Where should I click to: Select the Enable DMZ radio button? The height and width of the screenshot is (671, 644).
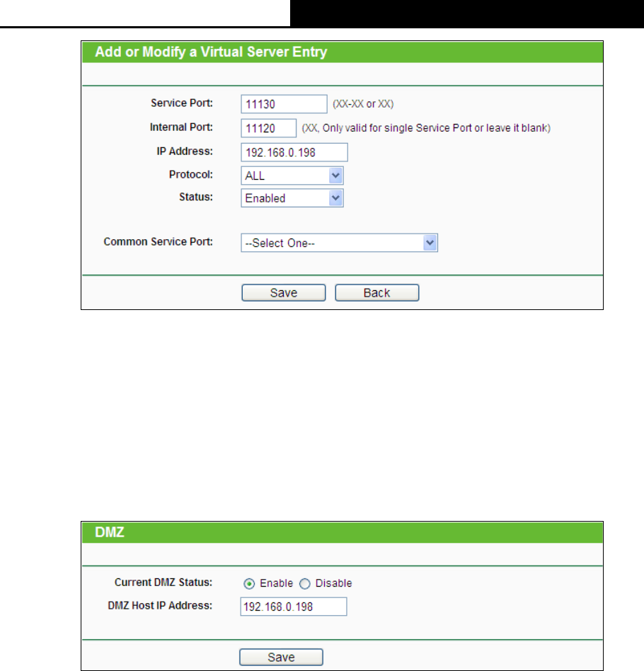click(x=249, y=584)
